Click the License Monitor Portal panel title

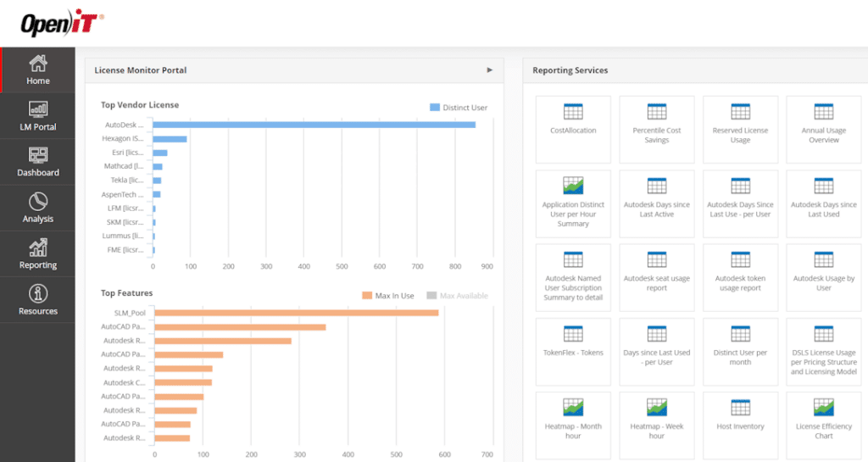pos(140,70)
